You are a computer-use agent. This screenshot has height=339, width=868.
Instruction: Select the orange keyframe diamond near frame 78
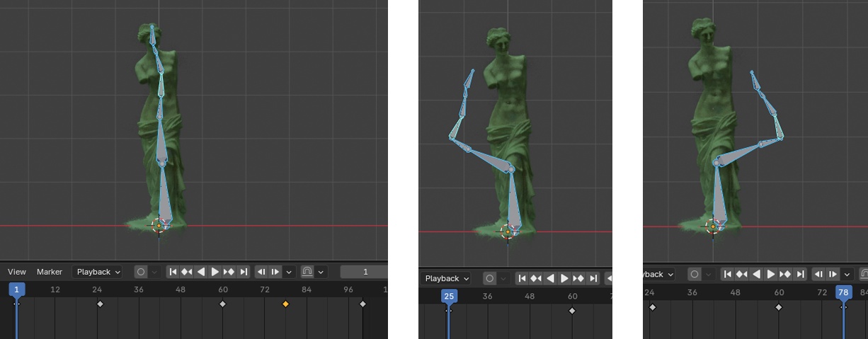285,304
